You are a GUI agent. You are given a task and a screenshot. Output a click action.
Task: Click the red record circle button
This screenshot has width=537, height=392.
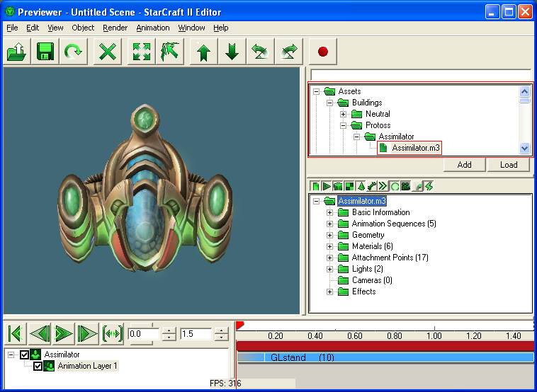click(323, 52)
